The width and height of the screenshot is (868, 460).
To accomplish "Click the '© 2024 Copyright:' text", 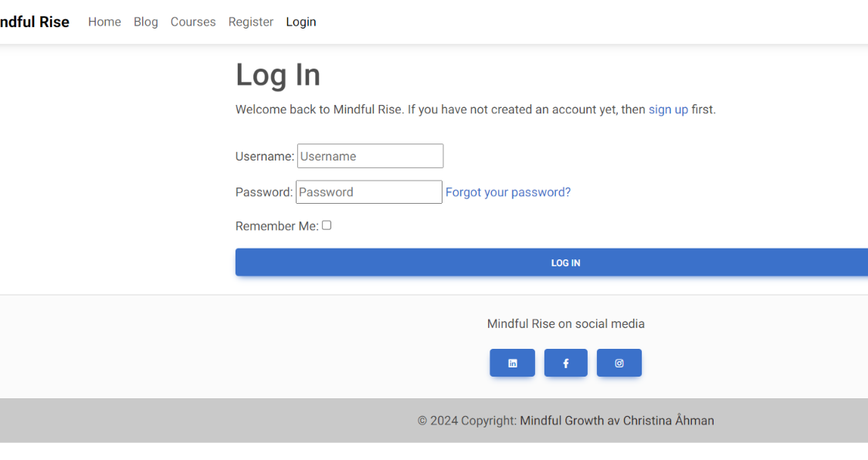I will click(467, 421).
